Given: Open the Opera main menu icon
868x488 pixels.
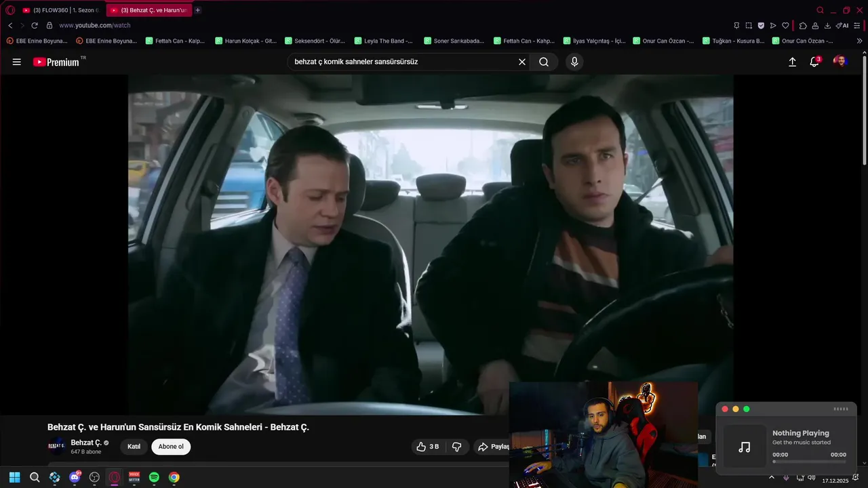Looking at the screenshot, I should pyautogui.click(x=10, y=10).
